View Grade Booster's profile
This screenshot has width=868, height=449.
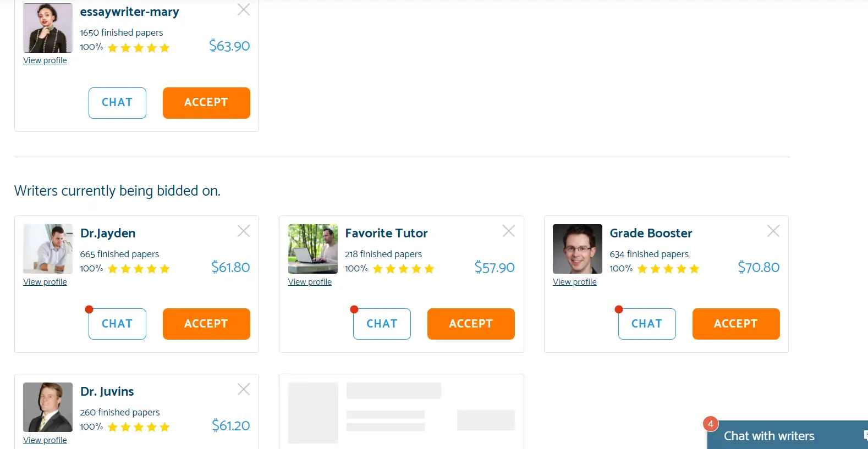pos(575,282)
